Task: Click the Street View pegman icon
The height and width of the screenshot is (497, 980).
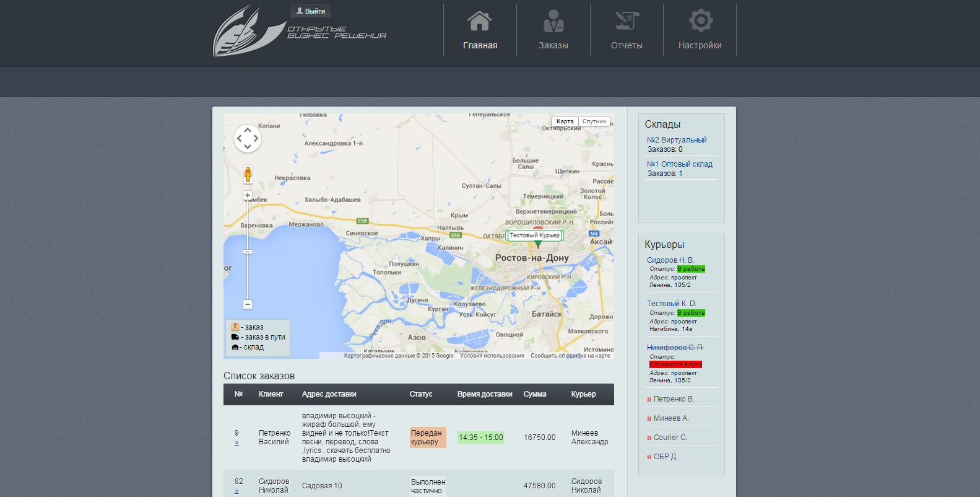Action: pyautogui.click(x=248, y=174)
